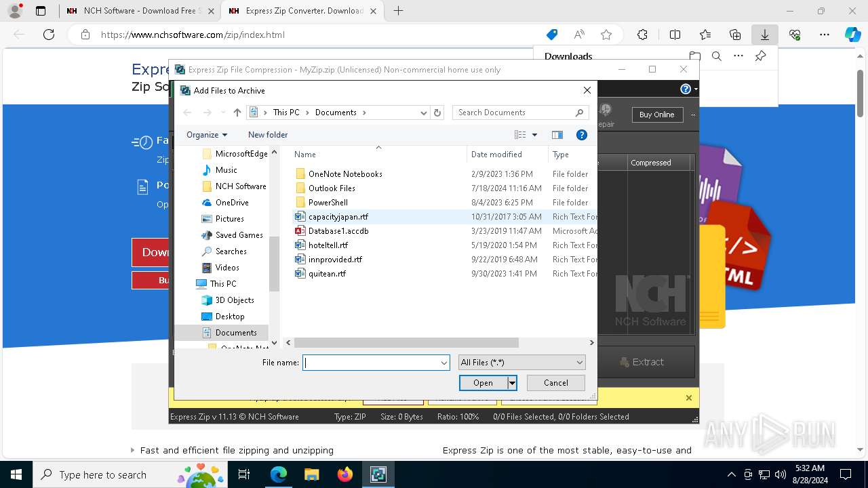Screen dimensions: 868x488
Task: Open Express Zip help icon
Action: point(686,89)
